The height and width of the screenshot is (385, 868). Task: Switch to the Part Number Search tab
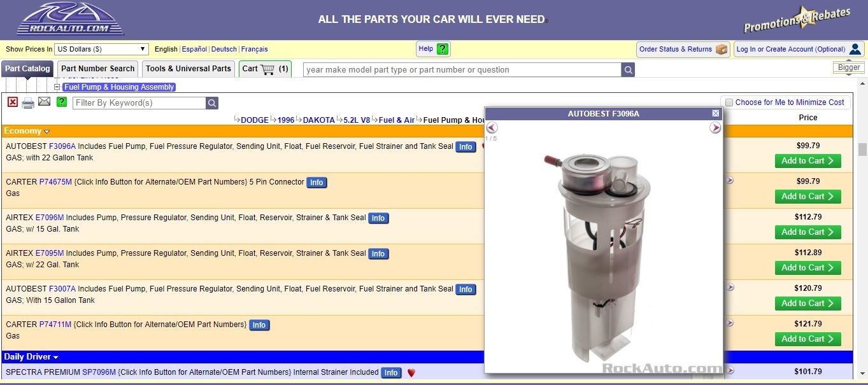[x=97, y=69]
